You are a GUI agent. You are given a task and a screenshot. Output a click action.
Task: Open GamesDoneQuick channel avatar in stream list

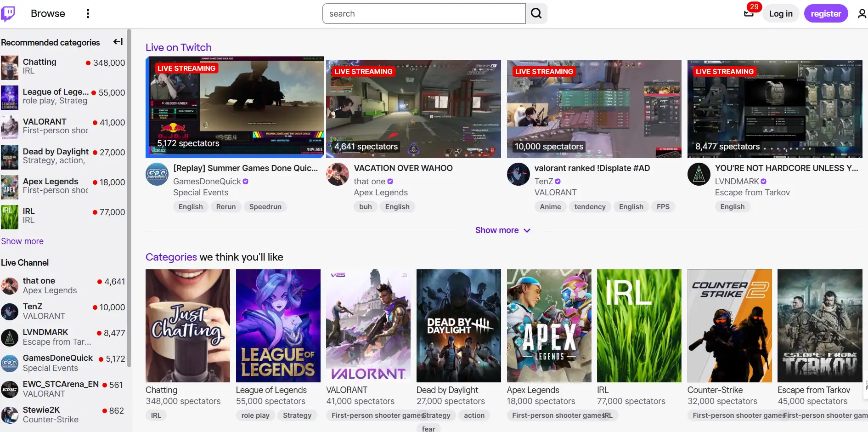tap(157, 175)
